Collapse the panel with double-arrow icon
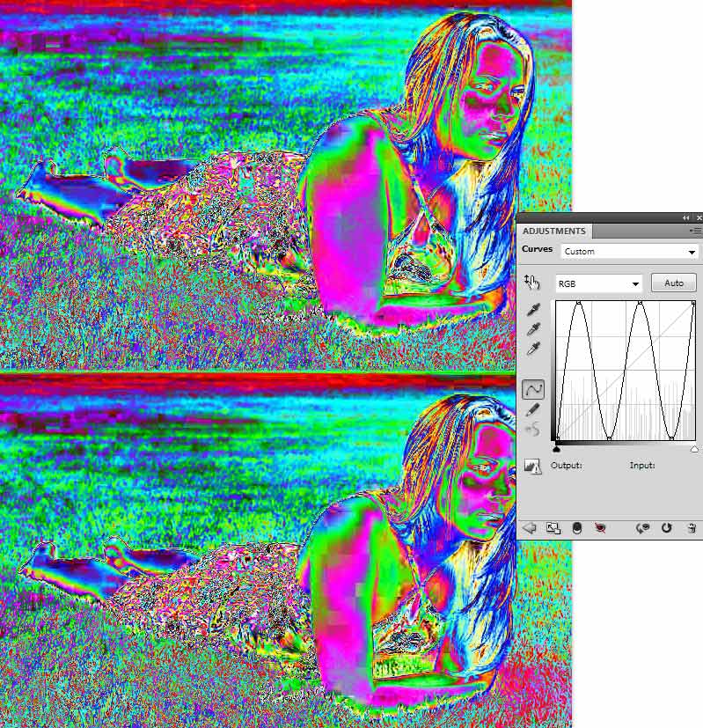 coord(685,217)
